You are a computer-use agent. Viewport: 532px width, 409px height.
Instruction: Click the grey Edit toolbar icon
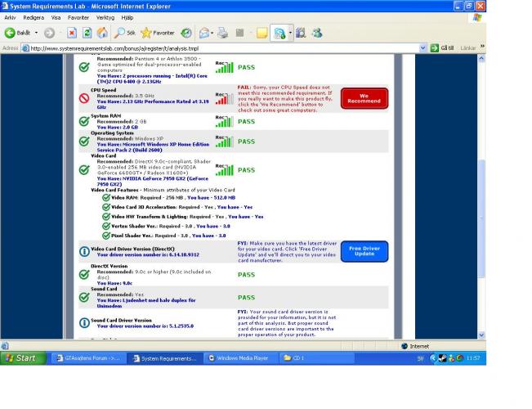[x=240, y=33]
